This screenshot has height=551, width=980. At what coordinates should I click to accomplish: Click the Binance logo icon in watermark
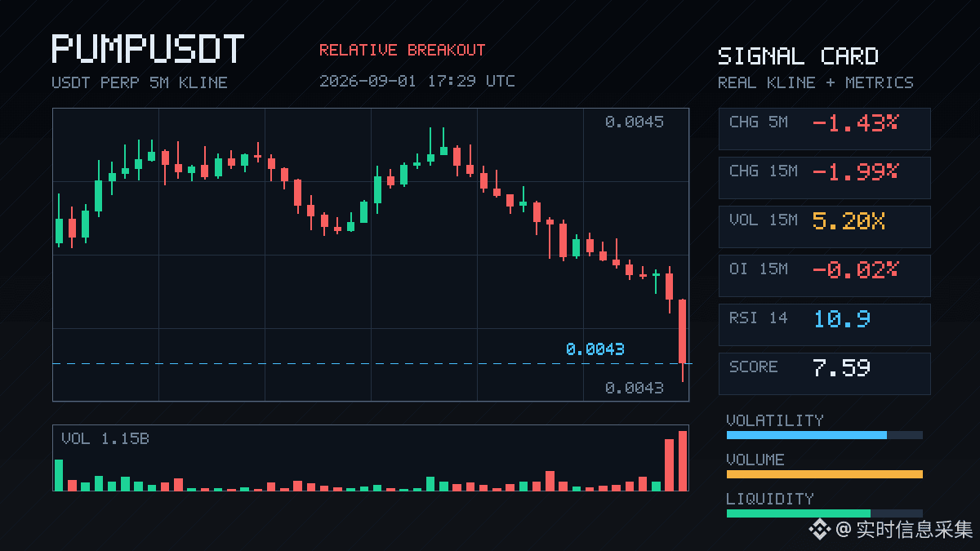pos(819,530)
